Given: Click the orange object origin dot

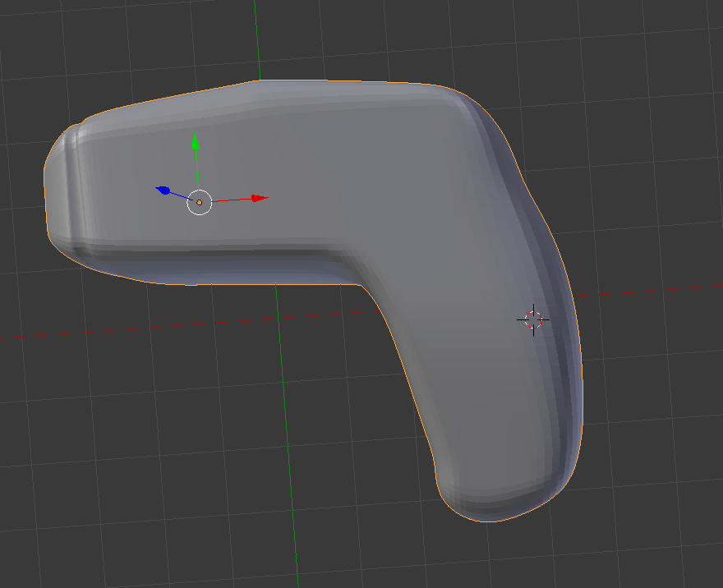Looking at the screenshot, I should tap(199, 202).
